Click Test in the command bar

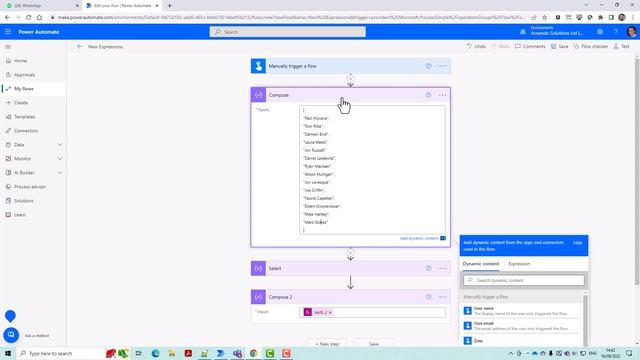point(622,47)
